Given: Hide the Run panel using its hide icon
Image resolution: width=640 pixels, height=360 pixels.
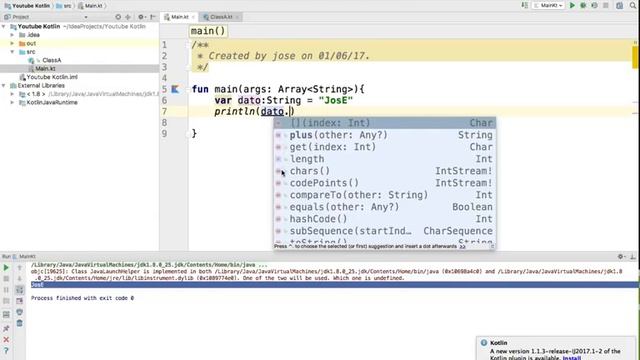Looking at the screenshot, I should 633,256.
